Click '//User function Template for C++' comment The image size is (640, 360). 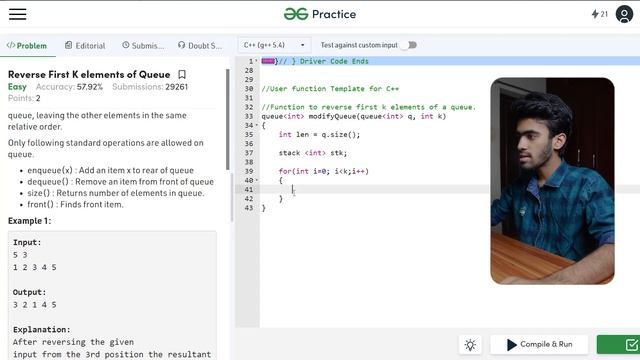(330, 89)
